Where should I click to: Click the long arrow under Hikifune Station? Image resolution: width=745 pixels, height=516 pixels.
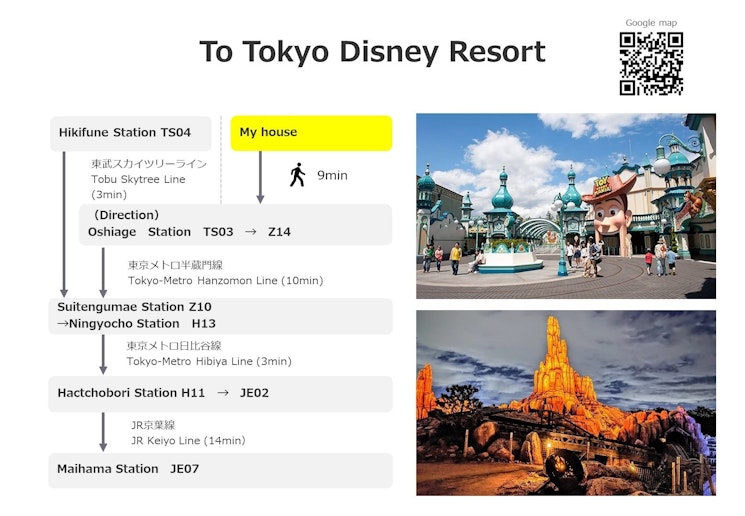64,223
